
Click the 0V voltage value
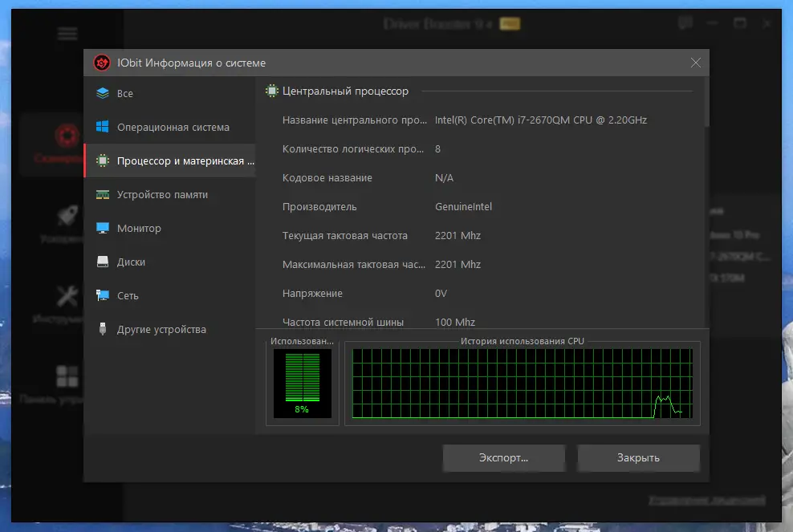click(x=441, y=294)
